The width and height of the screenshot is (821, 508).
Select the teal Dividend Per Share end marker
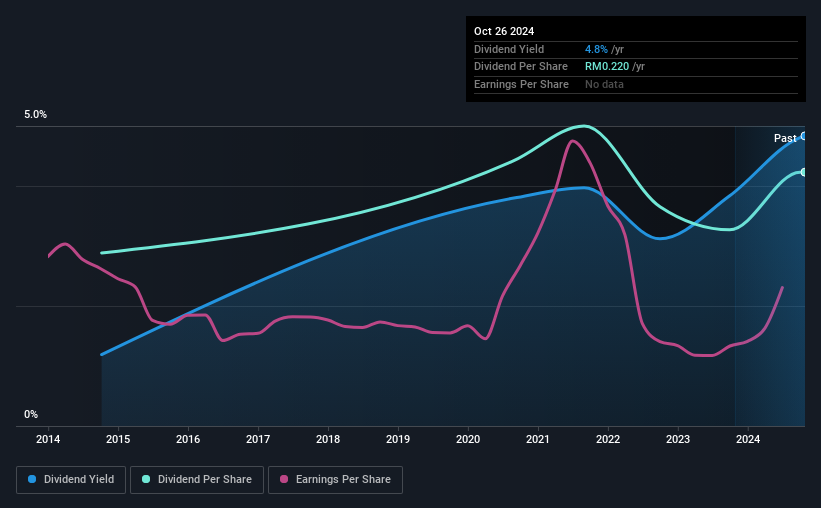click(804, 172)
